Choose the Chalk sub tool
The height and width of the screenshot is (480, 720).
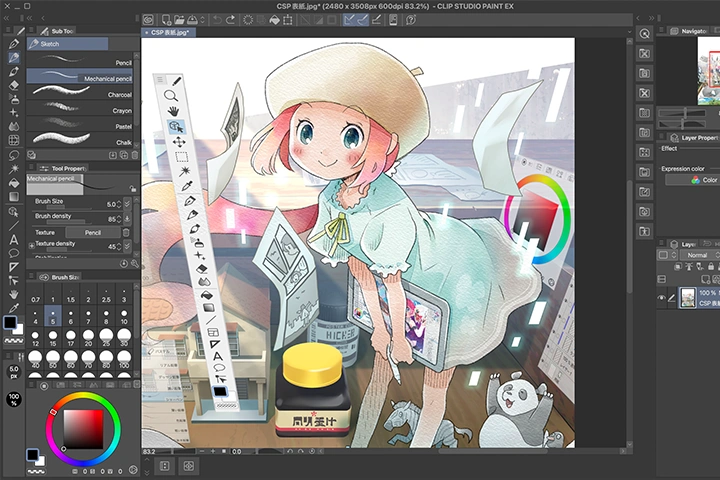tap(80, 139)
